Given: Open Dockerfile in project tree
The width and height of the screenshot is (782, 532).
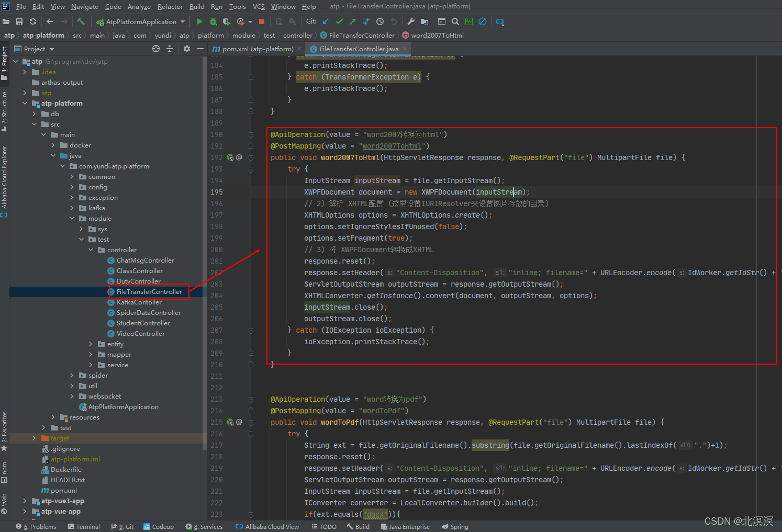Looking at the screenshot, I should tap(61, 469).
